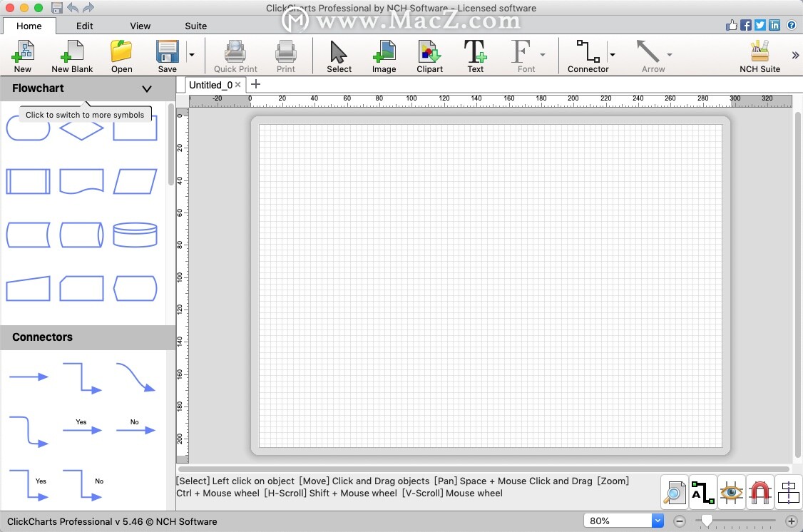Show more toolbar items via double chevron
Image resolution: width=803 pixels, height=532 pixels.
(x=795, y=55)
